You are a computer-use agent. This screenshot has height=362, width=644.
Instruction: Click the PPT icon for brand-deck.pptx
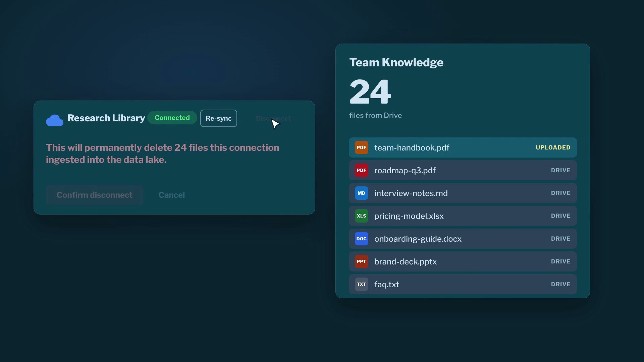(361, 261)
